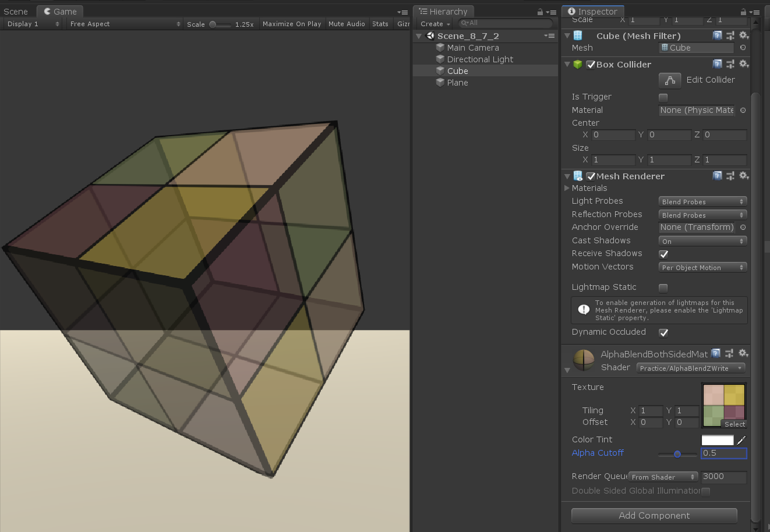The image size is (770, 532).
Task: Open Mesh Renderer gear settings menu
Action: pos(744,176)
